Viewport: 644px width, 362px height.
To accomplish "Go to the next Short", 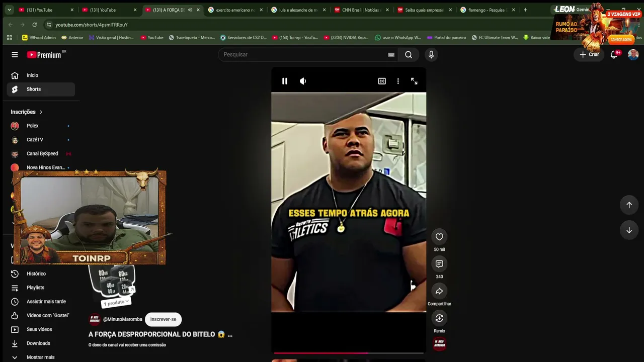I will pos(629,230).
